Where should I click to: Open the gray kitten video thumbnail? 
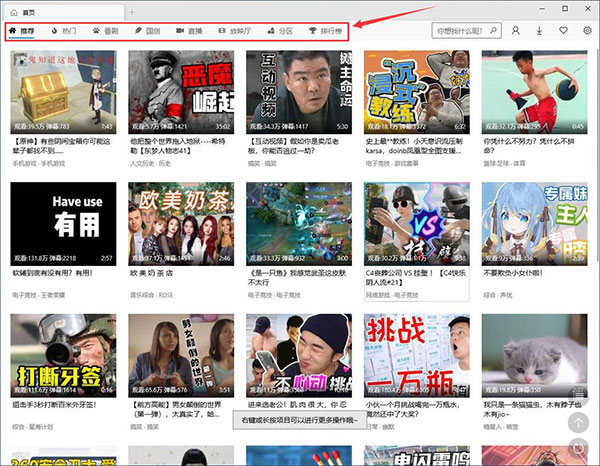[x=530, y=357]
